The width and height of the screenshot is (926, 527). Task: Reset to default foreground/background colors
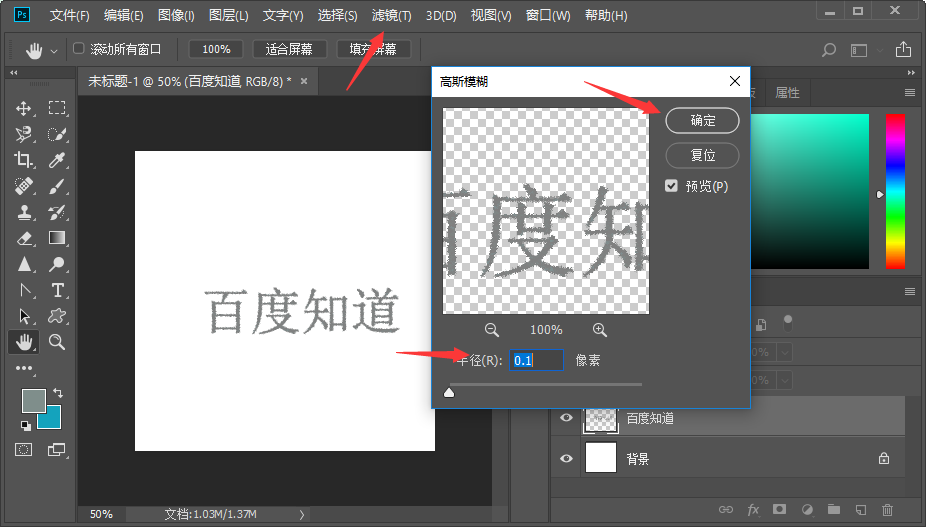pos(25,425)
